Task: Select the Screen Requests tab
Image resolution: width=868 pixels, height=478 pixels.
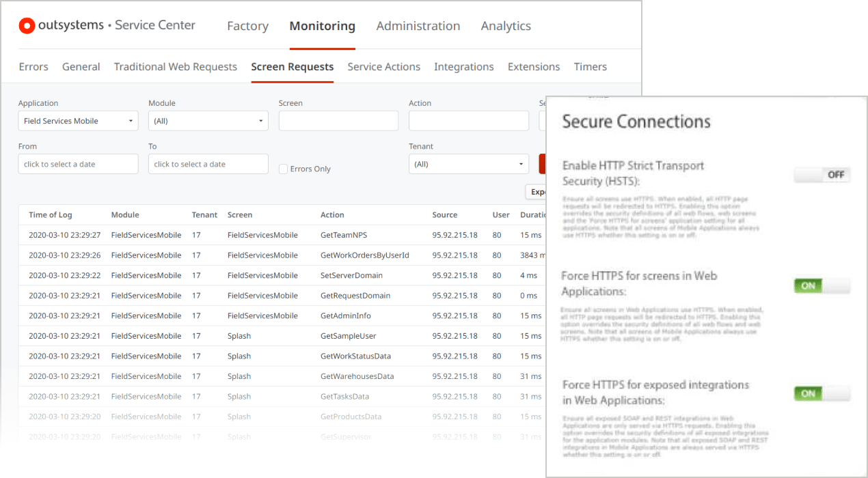Action: (293, 67)
